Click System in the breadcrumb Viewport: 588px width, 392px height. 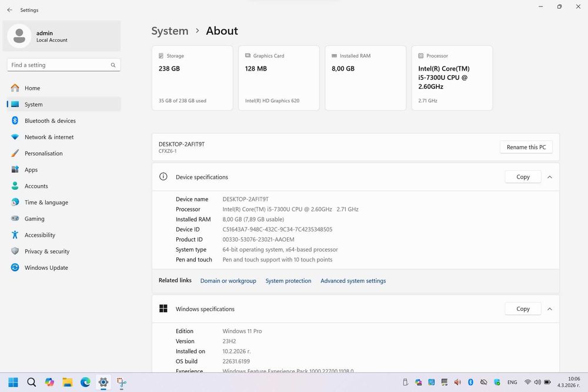pyautogui.click(x=170, y=31)
